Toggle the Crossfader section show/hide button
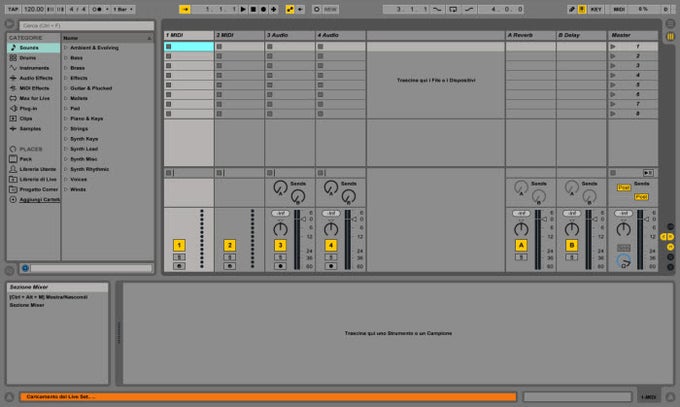Image resolution: width=680 pixels, height=407 pixels. coord(670,267)
